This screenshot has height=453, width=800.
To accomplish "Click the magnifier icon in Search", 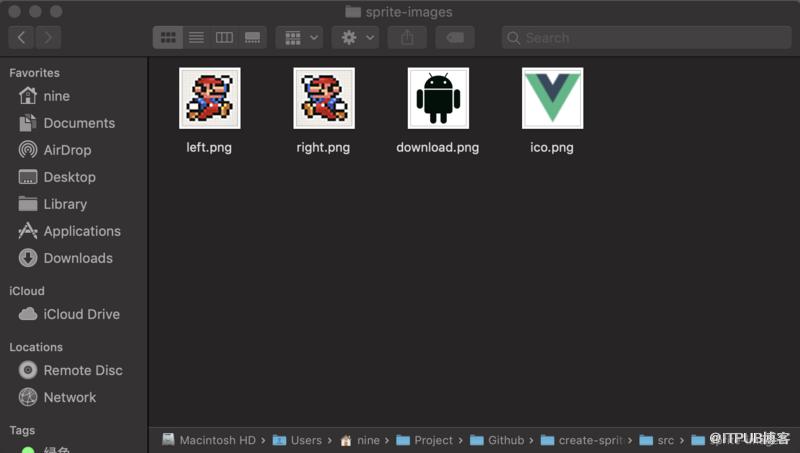I will [514, 38].
